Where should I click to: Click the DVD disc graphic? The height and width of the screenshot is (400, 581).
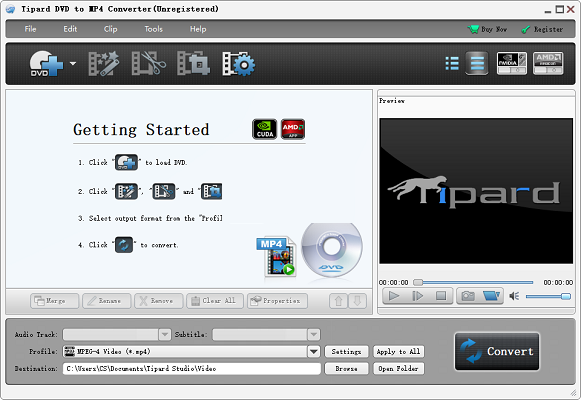pos(332,250)
